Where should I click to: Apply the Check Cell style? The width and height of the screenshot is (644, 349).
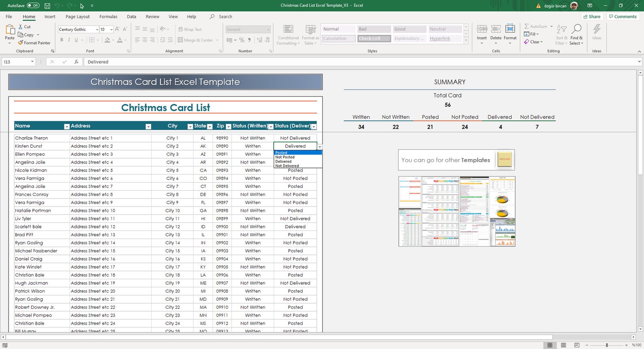374,39
